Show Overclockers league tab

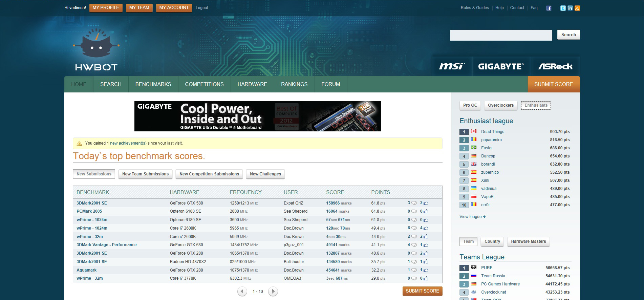pos(501,105)
